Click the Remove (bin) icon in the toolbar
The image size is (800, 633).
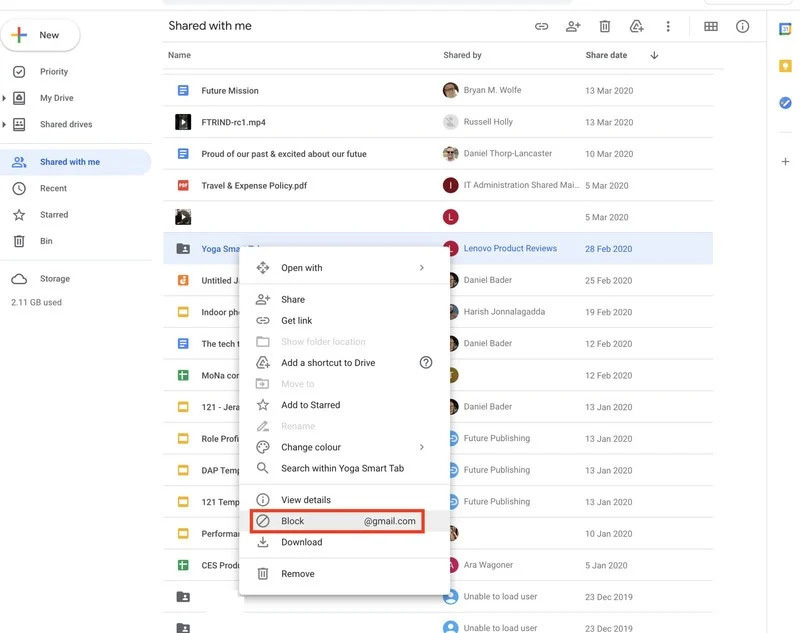click(605, 27)
